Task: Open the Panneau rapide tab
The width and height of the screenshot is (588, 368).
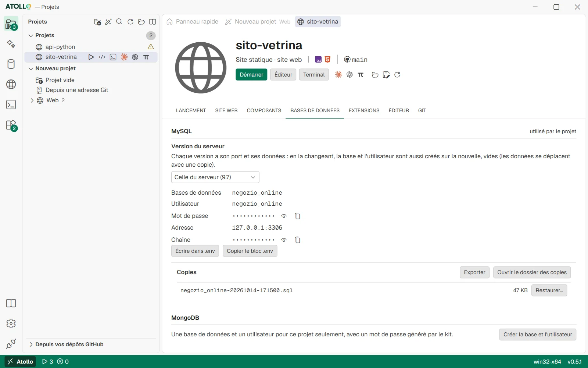Action: click(x=193, y=22)
